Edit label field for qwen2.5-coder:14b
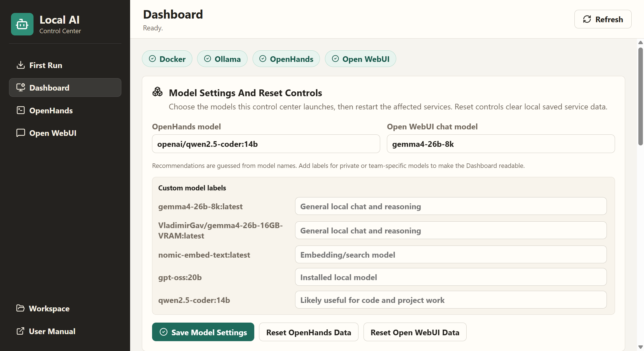644x351 pixels. pyautogui.click(x=451, y=300)
